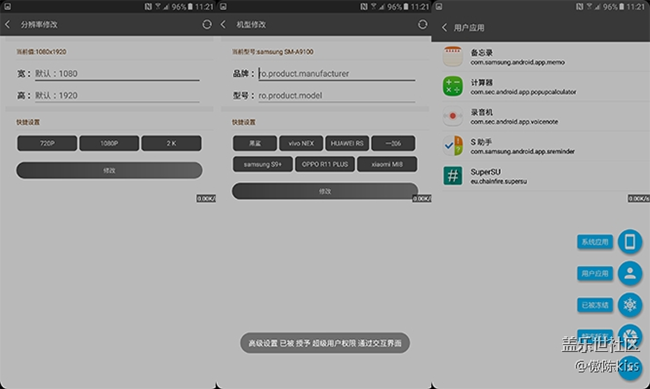Tap the 当前值:1080x1920 text
The width and height of the screenshot is (650, 389).
tap(41, 52)
